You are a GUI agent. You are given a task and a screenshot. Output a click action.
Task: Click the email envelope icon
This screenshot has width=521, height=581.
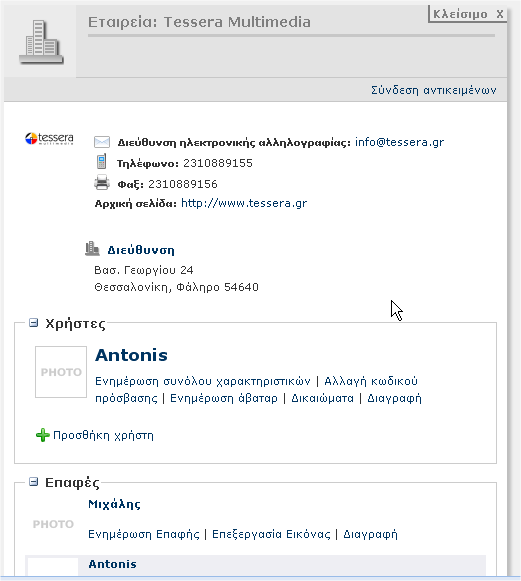102,142
